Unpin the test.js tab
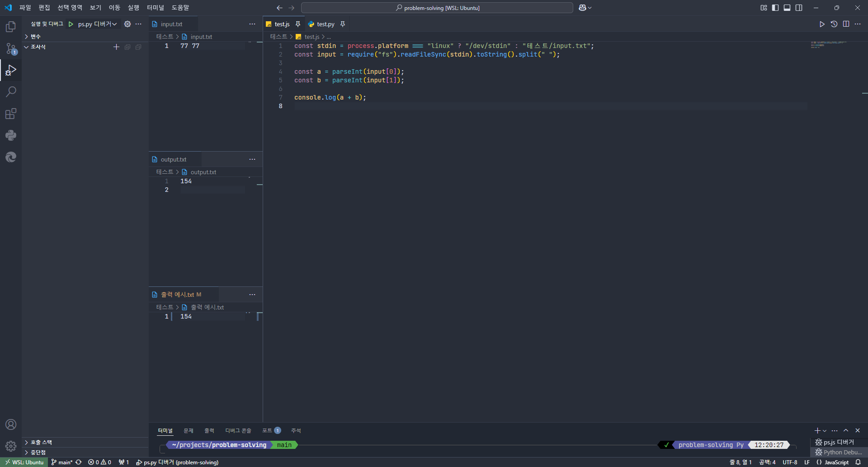The height and width of the screenshot is (467, 868). pyautogui.click(x=298, y=24)
